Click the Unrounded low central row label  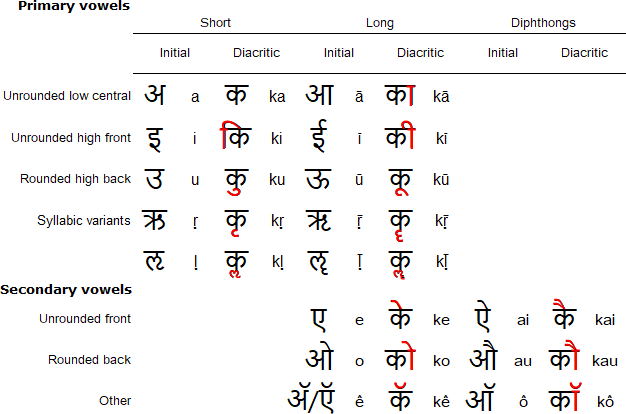click(x=67, y=96)
